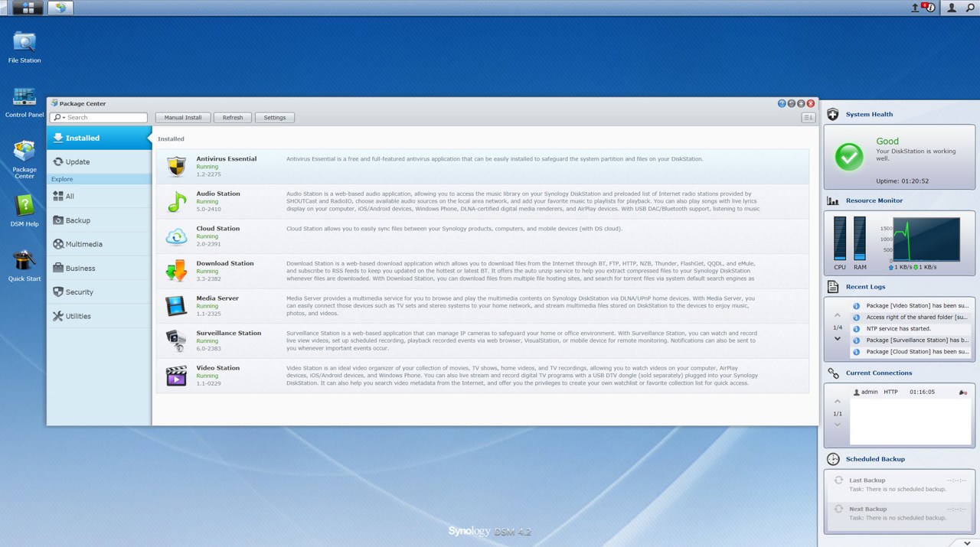Viewport: 980px width, 547px height.
Task: Toggle the package list view mode
Action: [x=808, y=118]
